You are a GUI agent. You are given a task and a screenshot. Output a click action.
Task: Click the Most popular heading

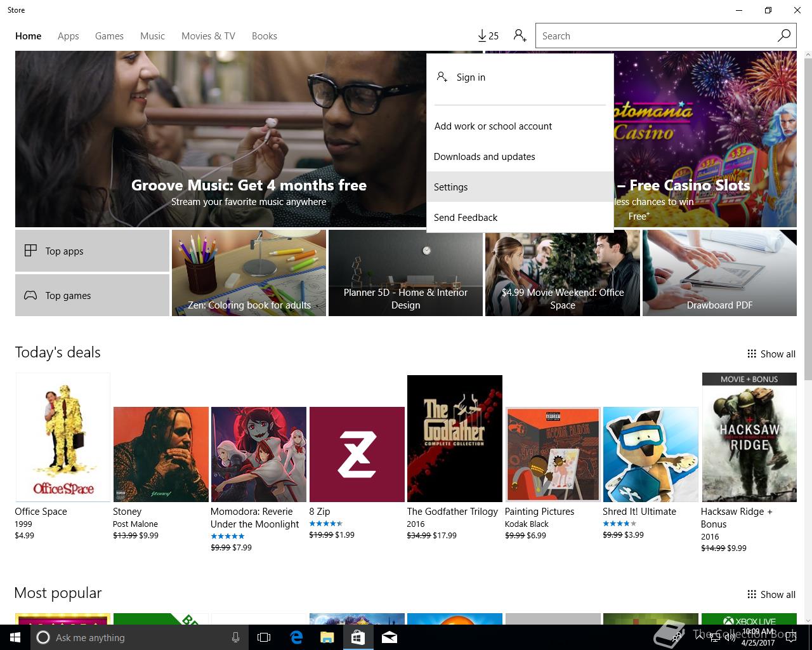coord(58,593)
